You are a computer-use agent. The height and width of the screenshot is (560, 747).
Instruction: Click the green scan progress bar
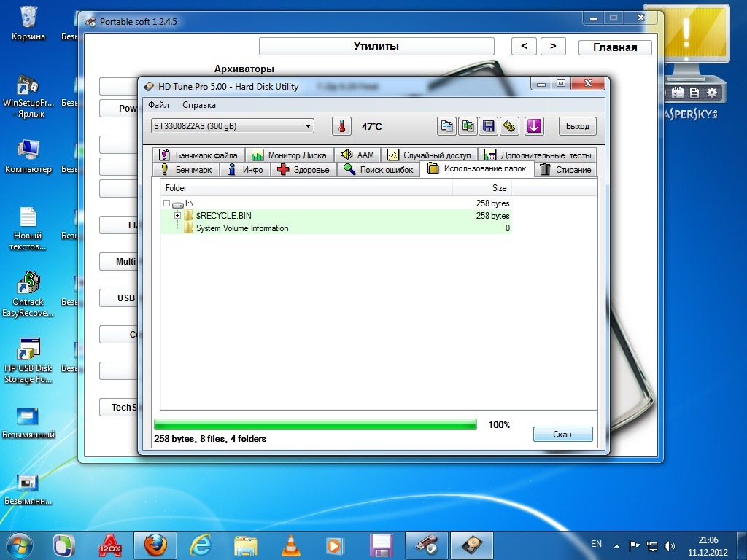pos(315,425)
